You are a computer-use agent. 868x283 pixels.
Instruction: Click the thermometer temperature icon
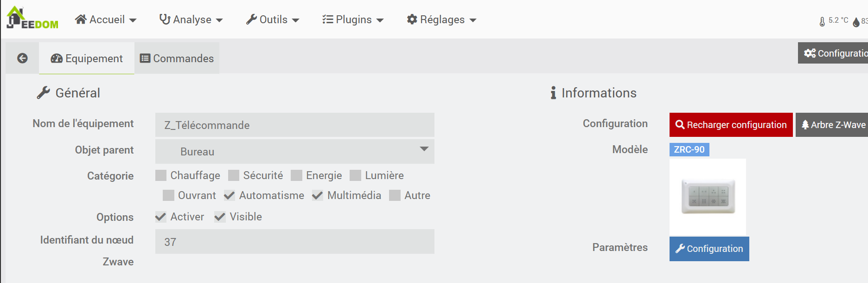click(x=822, y=21)
